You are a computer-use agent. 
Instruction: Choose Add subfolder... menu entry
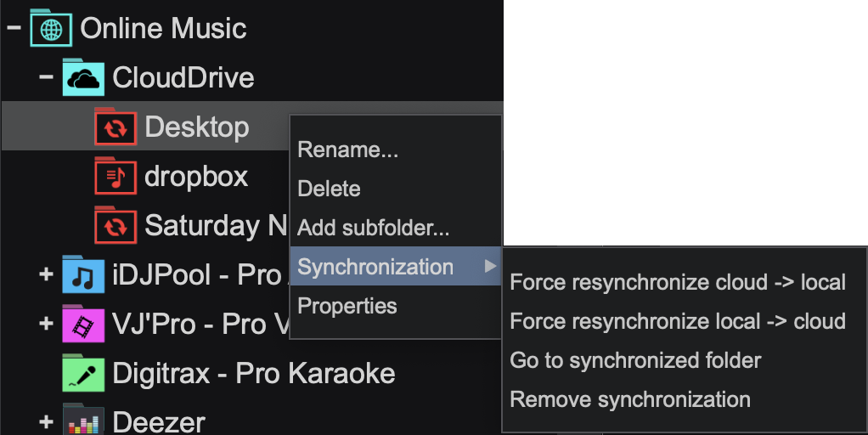374,228
